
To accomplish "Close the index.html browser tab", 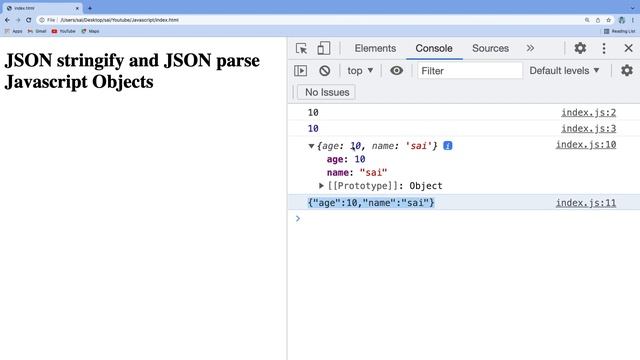I will (x=77, y=8).
